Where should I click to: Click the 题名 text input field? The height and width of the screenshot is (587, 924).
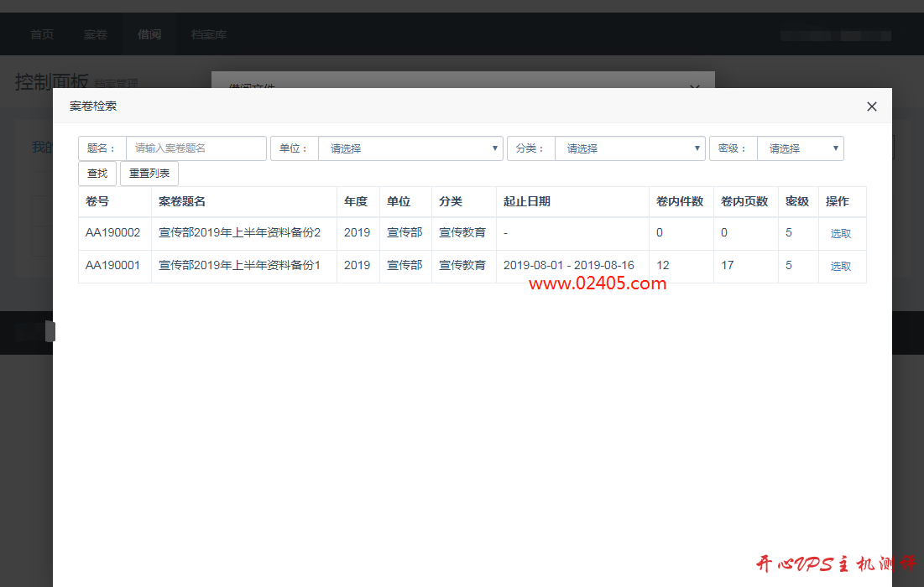coord(196,148)
